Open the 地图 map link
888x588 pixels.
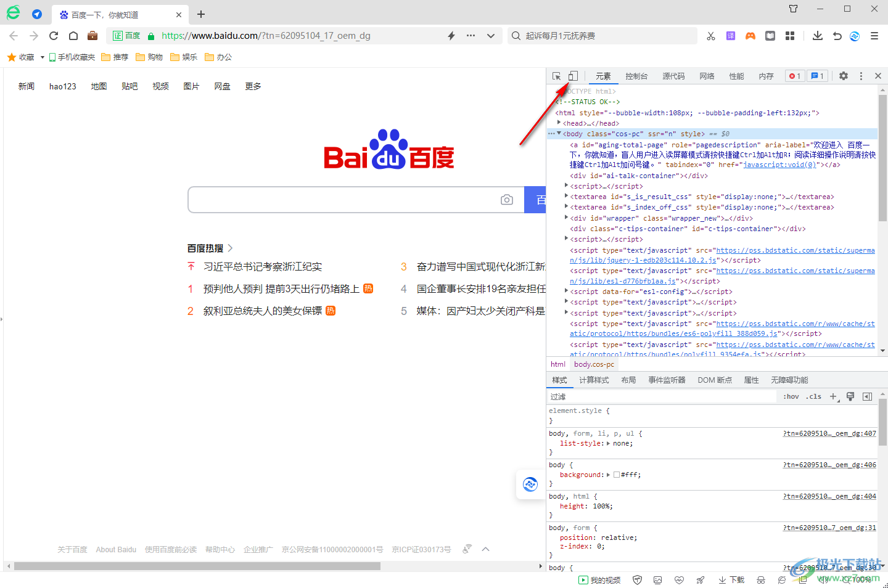click(x=99, y=86)
